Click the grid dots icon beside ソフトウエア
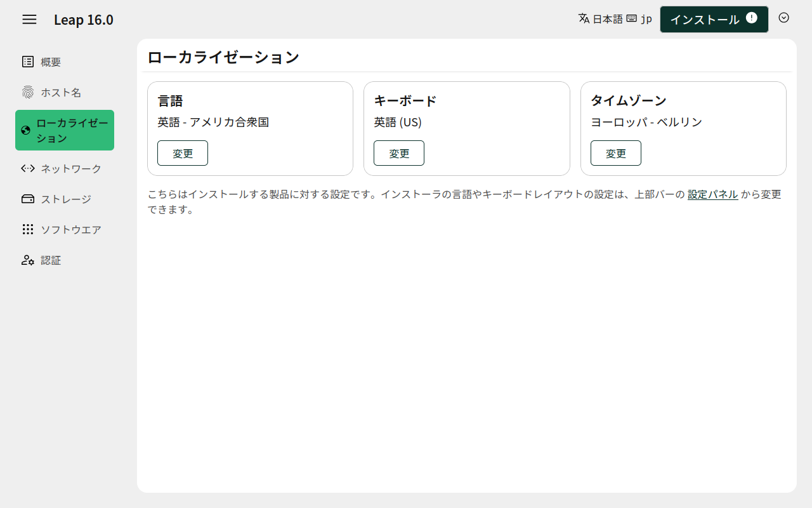Viewport: 812px width, 508px height. [x=28, y=229]
